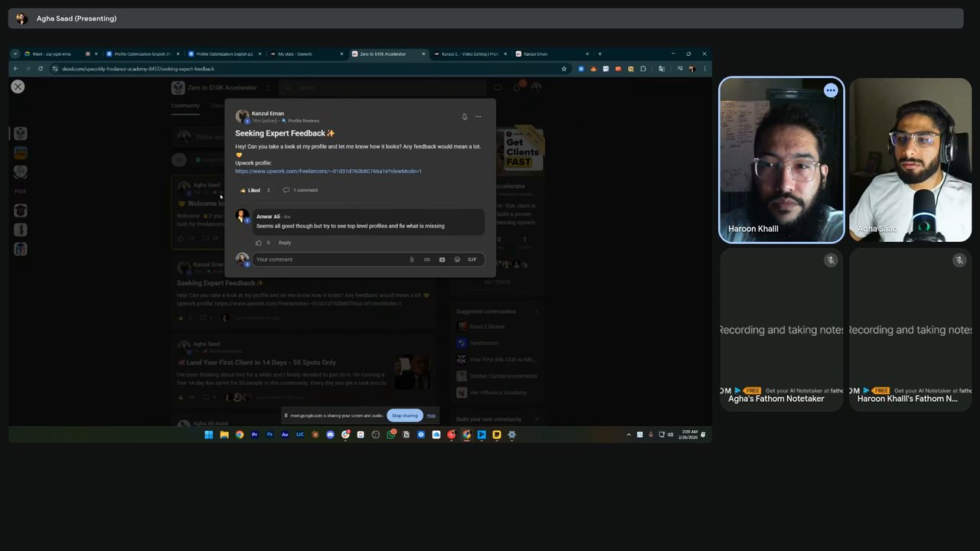Open Anwar Ali's avatar

point(242,216)
